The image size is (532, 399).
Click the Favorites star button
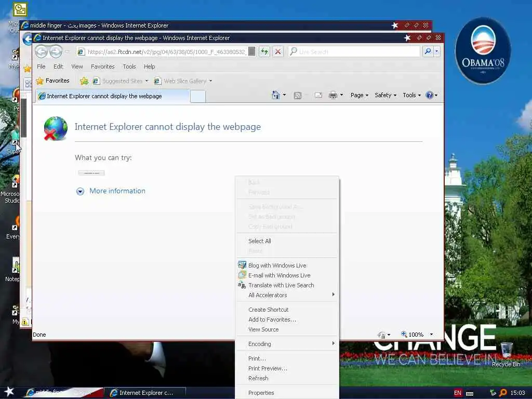[x=53, y=81]
